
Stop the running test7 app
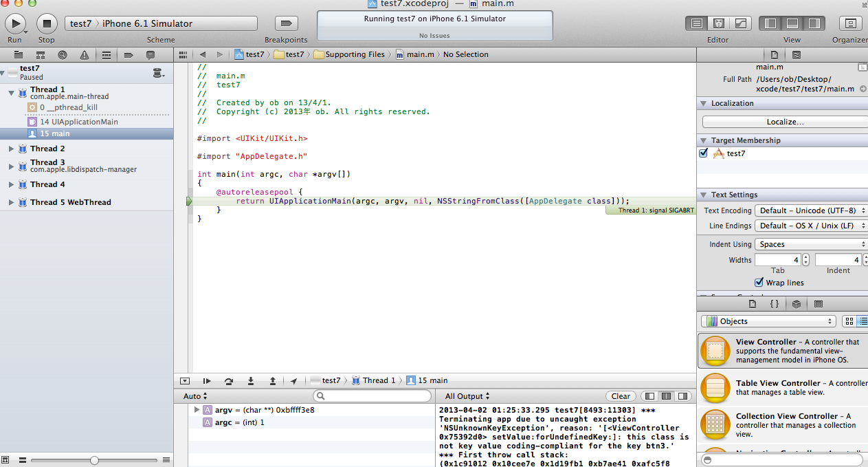(x=45, y=23)
